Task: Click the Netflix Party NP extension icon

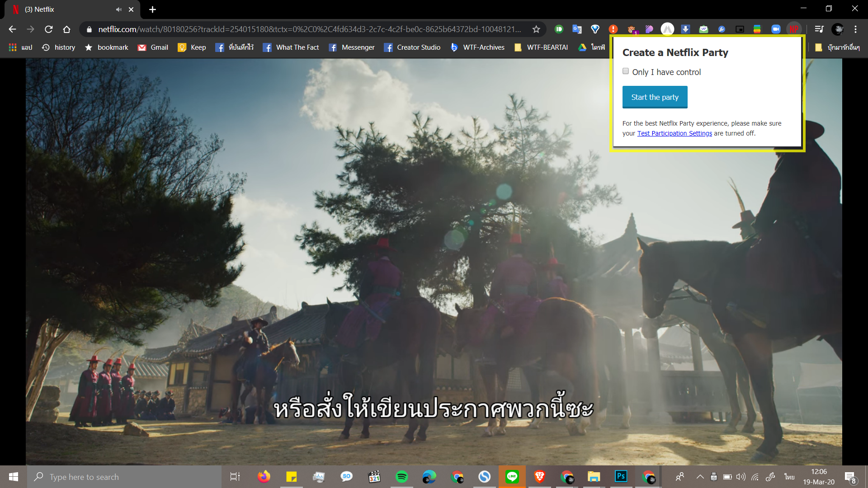Action: tap(794, 29)
